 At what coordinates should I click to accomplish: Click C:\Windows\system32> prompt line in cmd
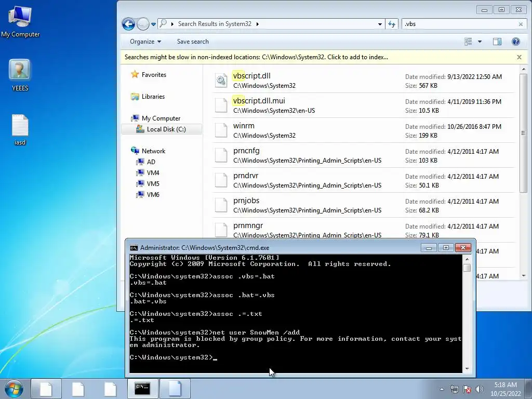[x=173, y=357]
